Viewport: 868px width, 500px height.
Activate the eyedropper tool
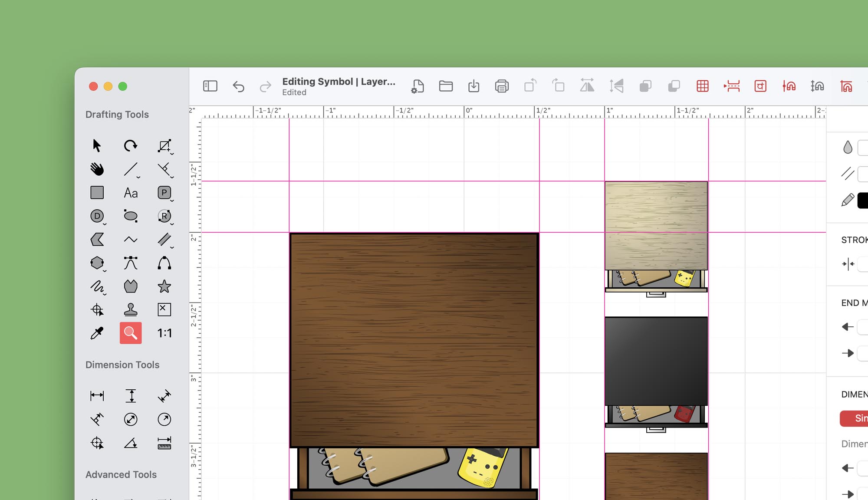pyautogui.click(x=97, y=333)
